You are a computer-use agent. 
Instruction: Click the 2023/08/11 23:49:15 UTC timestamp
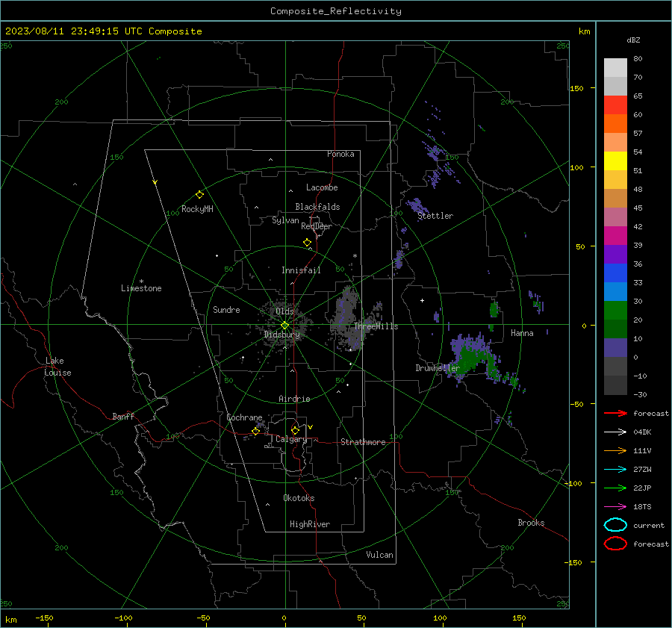pos(103,31)
